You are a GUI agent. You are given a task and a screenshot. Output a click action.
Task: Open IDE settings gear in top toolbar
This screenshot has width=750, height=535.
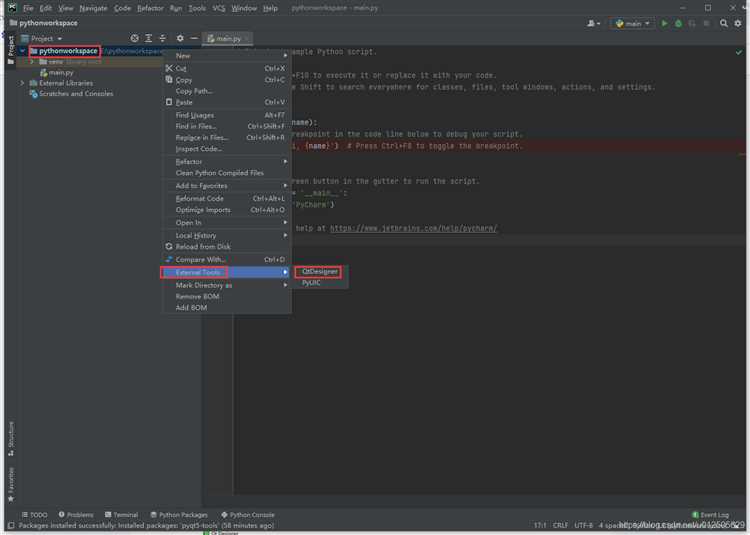(738, 23)
